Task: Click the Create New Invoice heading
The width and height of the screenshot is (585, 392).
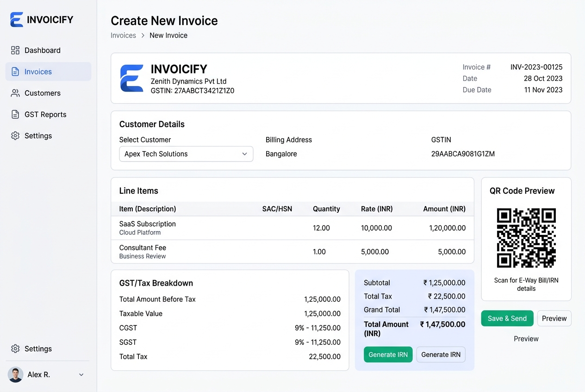Action: point(164,21)
